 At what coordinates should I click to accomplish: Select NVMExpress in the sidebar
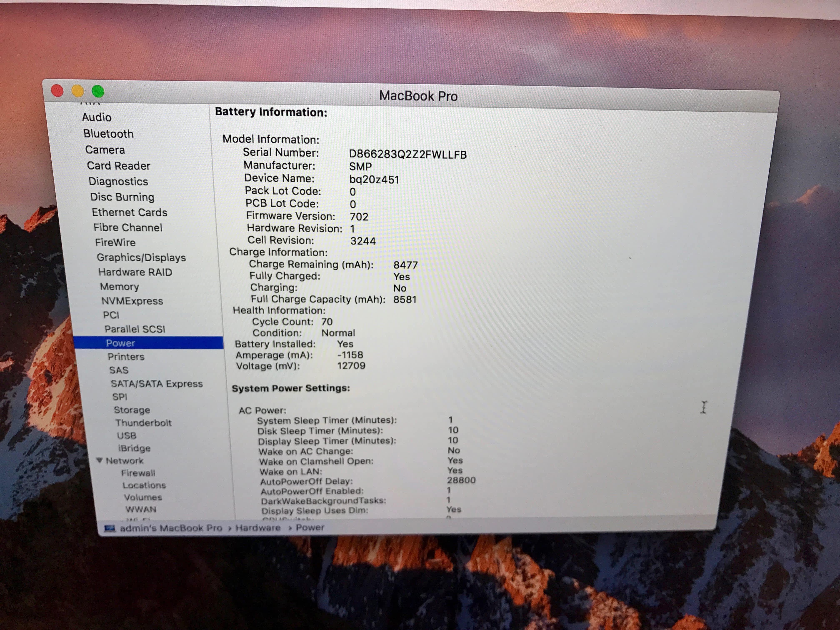132,301
